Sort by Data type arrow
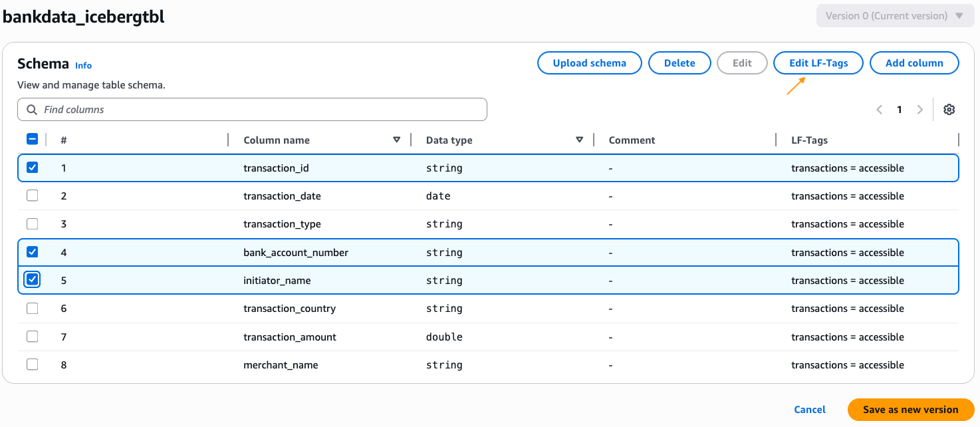 pyautogui.click(x=580, y=140)
